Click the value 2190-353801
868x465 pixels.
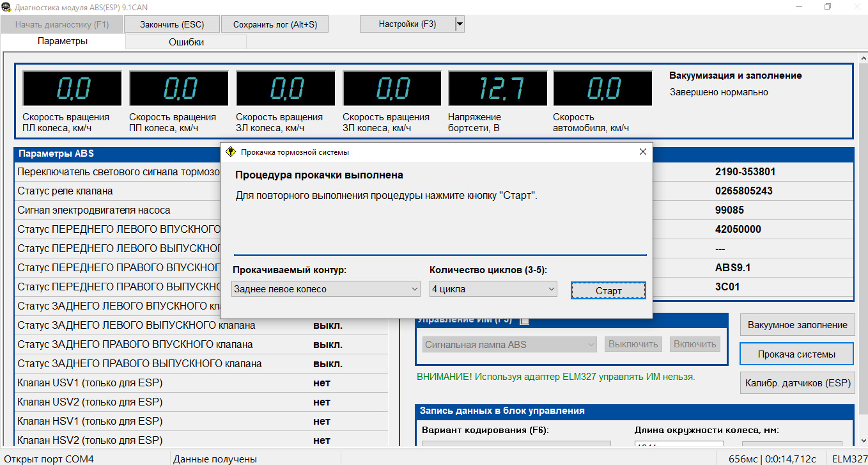click(745, 171)
